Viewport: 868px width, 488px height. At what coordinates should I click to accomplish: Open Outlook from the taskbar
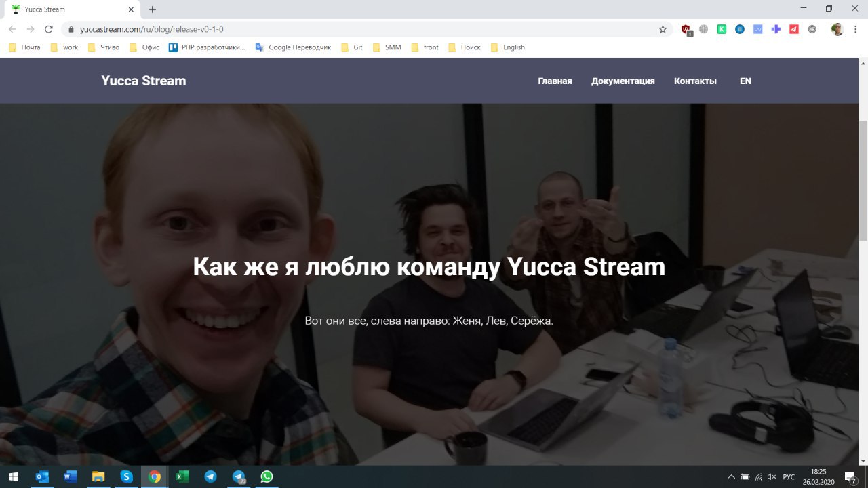point(41,476)
